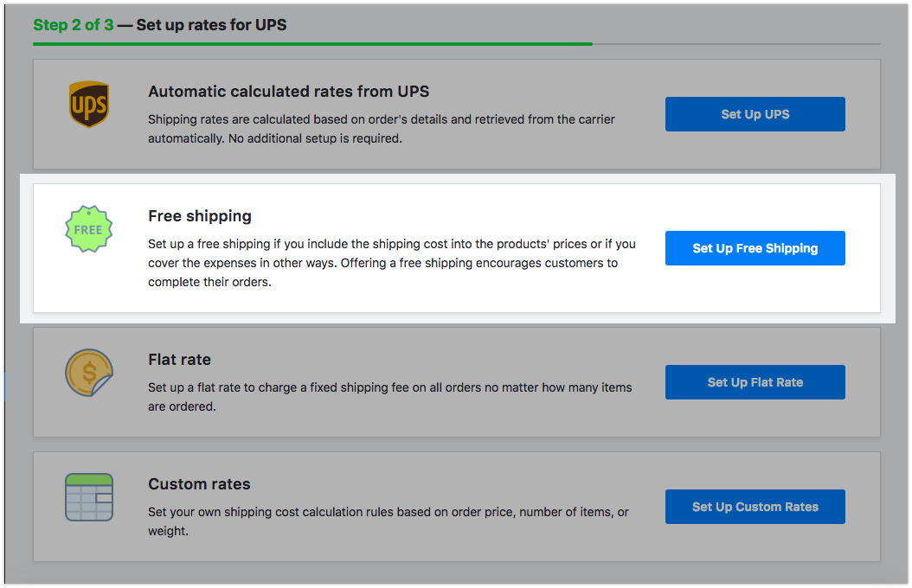The image size is (912, 588).
Task: Select the 'Free shipping' heading
Action: (199, 216)
